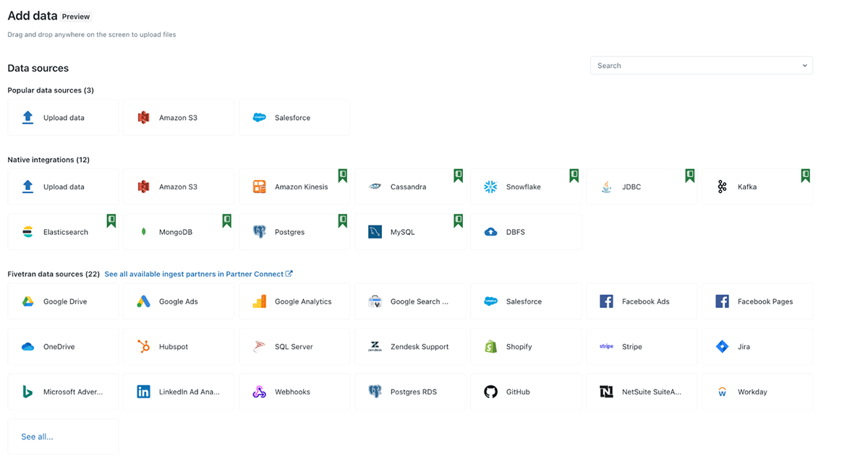Viewport: 868px width, 456px height.
Task: Click the MongoDB leaf icon
Action: click(143, 232)
